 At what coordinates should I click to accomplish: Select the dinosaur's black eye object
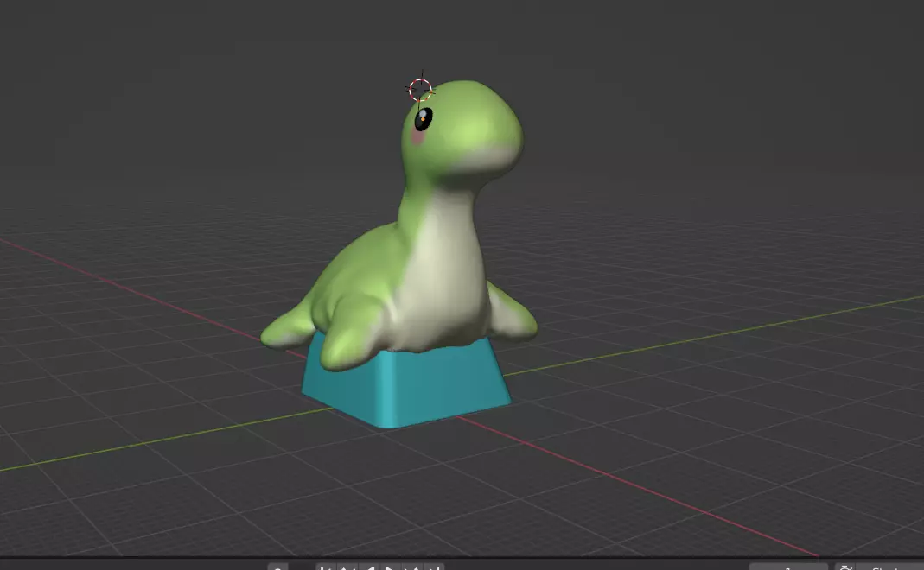pos(424,119)
